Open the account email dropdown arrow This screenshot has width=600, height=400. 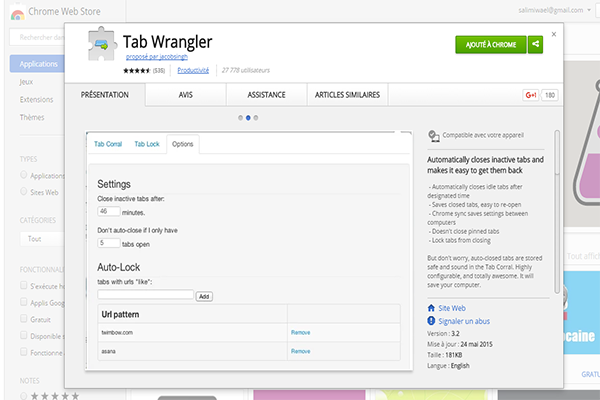click(589, 10)
